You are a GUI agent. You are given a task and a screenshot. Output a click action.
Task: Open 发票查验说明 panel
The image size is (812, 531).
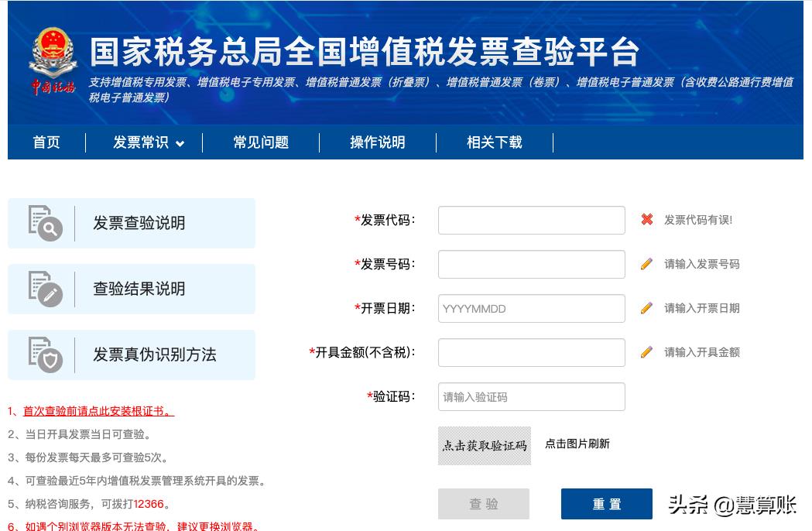(132, 223)
